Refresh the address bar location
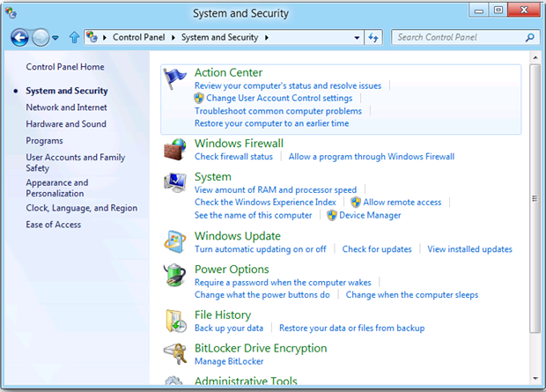 [x=373, y=37]
